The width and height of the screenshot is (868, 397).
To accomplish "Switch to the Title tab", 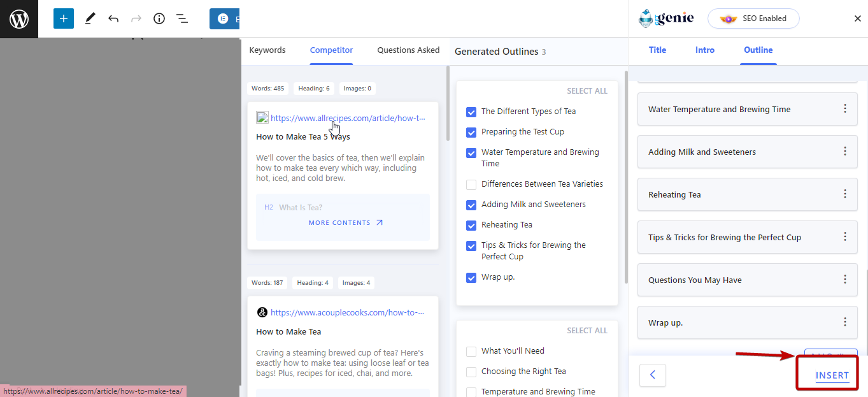I will tap(657, 50).
